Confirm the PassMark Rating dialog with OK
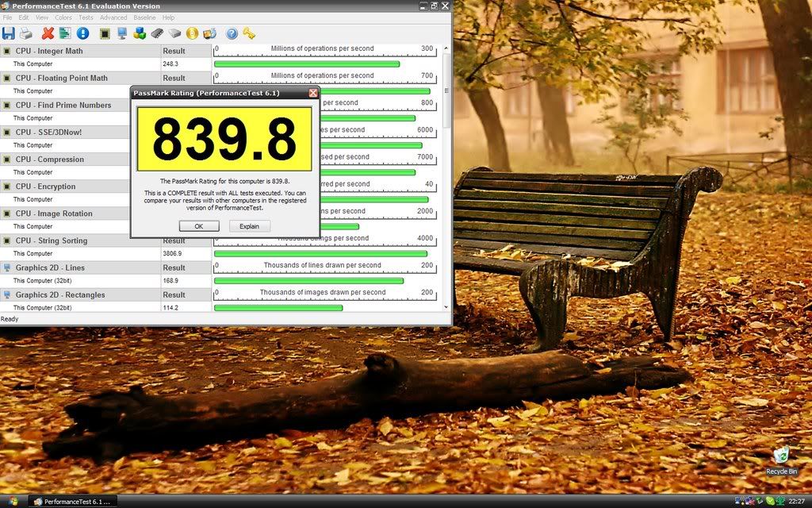The width and height of the screenshot is (812, 508). pos(199,226)
